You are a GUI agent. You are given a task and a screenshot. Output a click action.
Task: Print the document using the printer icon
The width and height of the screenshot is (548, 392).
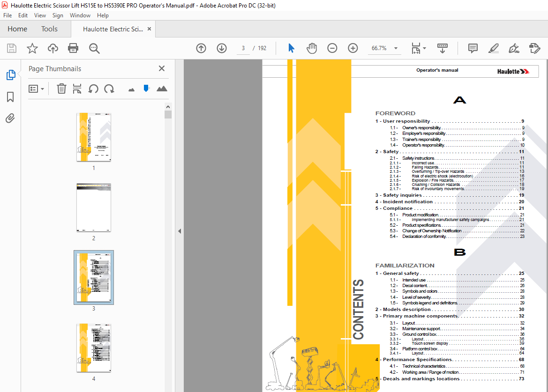[x=73, y=48]
